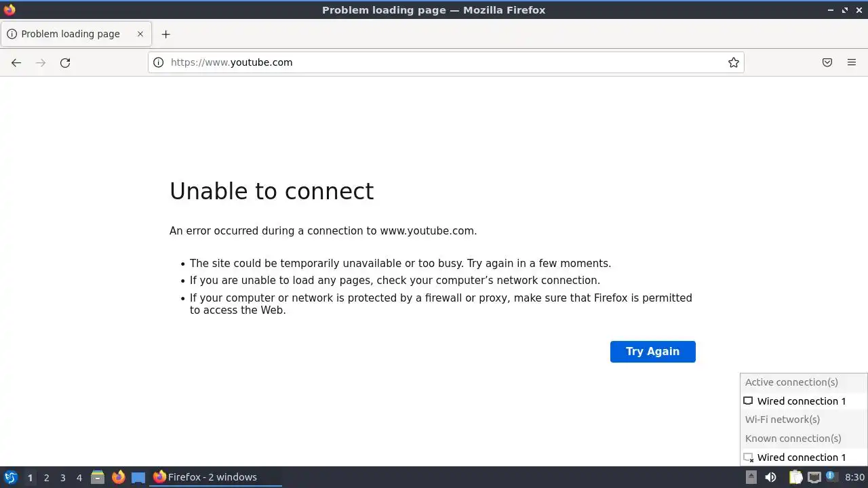Click the Firefox logo in title bar

click(9, 9)
